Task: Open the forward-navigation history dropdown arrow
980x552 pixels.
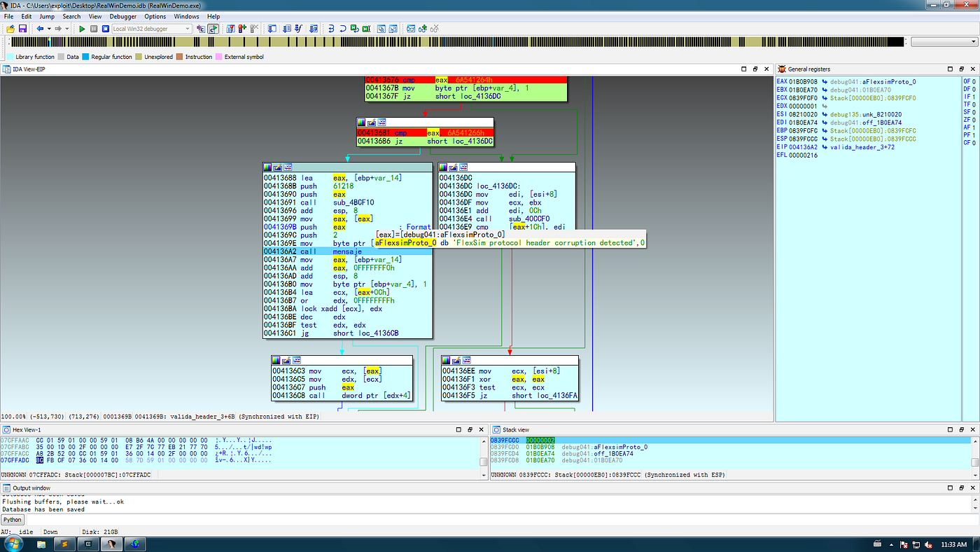Action: tap(67, 29)
